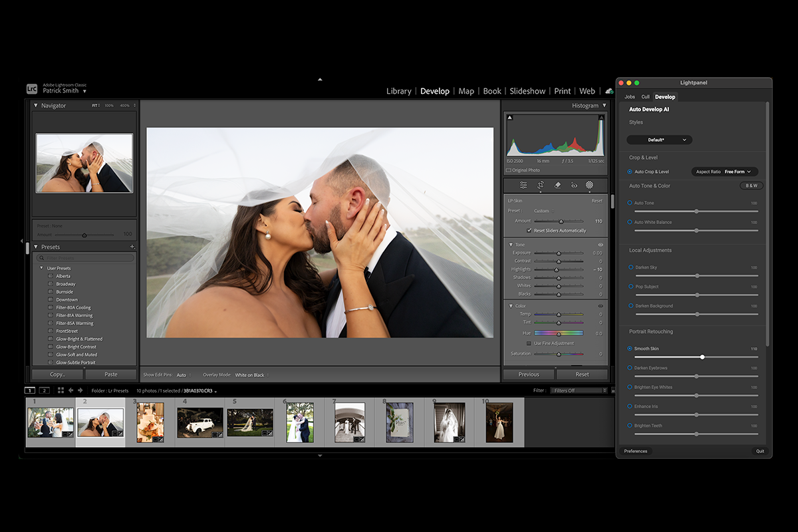
Task: Hide the bottom filmstrip panel arrow
Action: tap(320, 456)
